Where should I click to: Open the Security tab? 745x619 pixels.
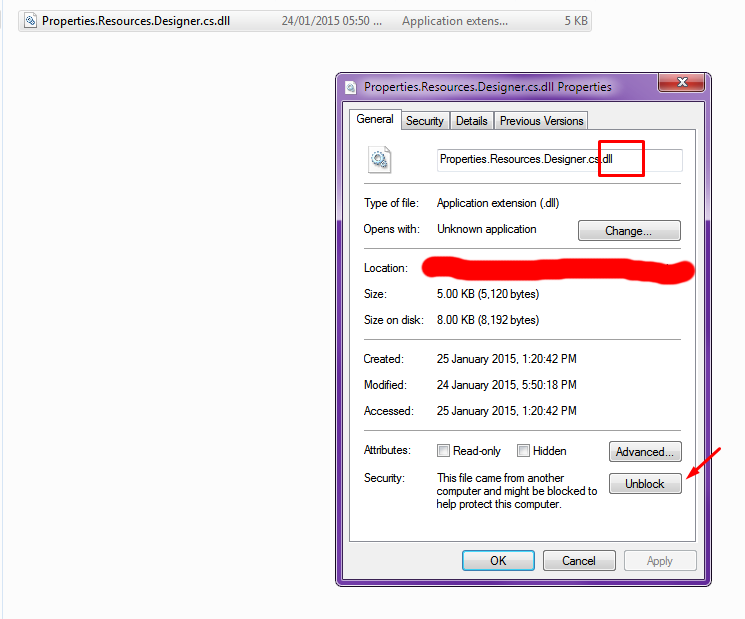pyautogui.click(x=425, y=121)
